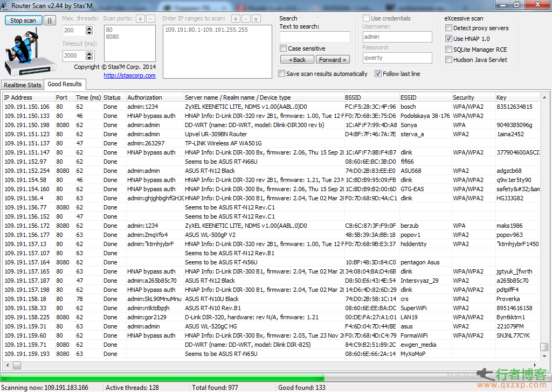Click Good found: 133 status entry
The height and width of the screenshot is (392, 552).
tap(302, 388)
